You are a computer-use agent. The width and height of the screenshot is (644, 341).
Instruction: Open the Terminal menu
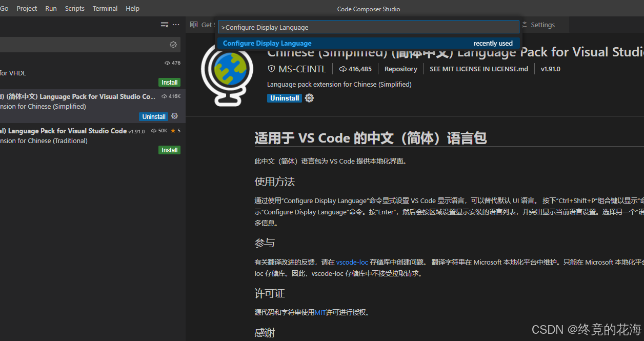pos(105,9)
